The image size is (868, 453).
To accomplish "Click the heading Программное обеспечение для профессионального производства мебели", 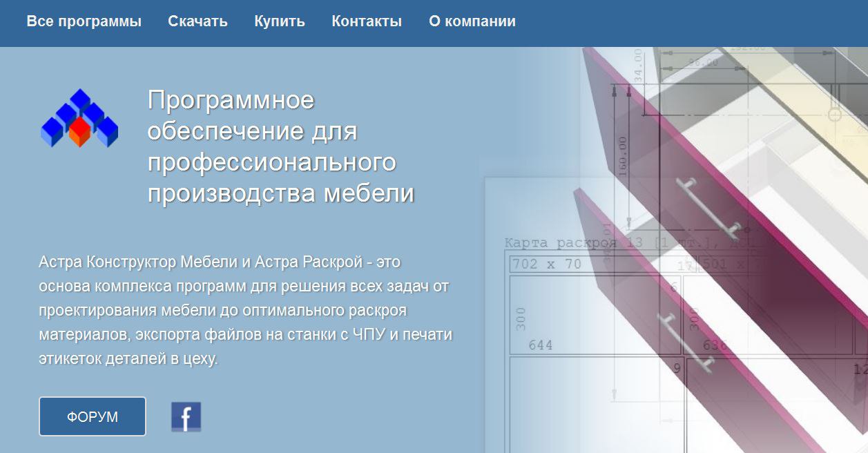I will click(x=281, y=146).
